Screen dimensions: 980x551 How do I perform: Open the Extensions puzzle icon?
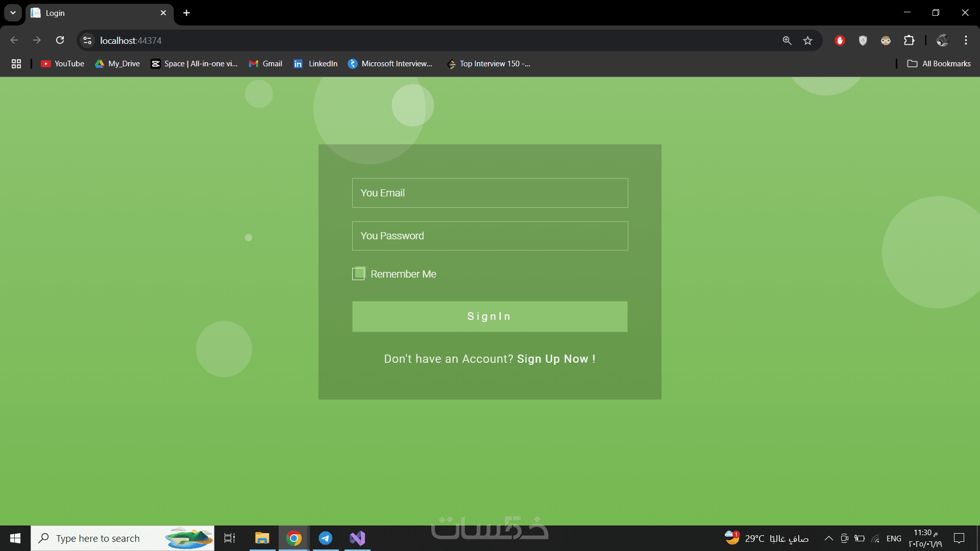pos(909,40)
